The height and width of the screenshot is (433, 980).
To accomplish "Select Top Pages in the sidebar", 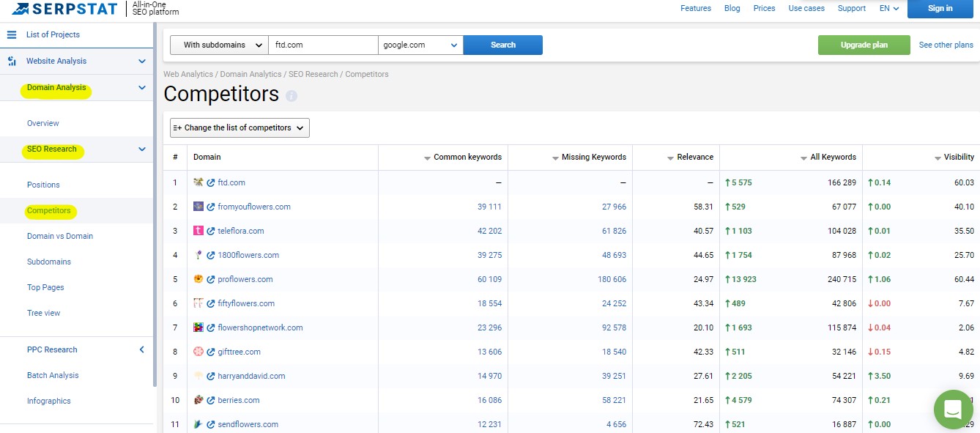I will (x=45, y=287).
